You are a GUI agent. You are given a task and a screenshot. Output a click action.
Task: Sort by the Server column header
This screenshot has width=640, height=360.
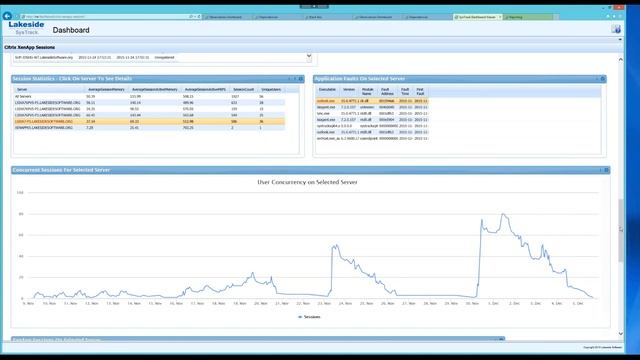click(x=22, y=89)
